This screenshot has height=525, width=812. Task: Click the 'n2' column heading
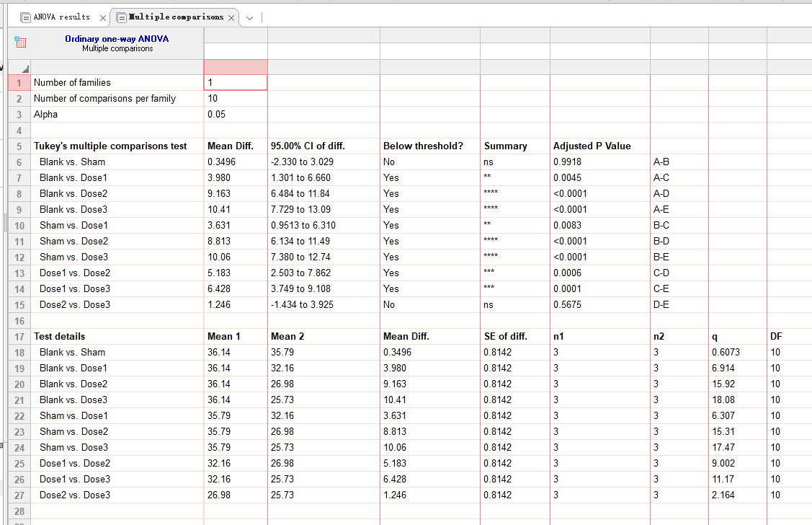(x=659, y=336)
